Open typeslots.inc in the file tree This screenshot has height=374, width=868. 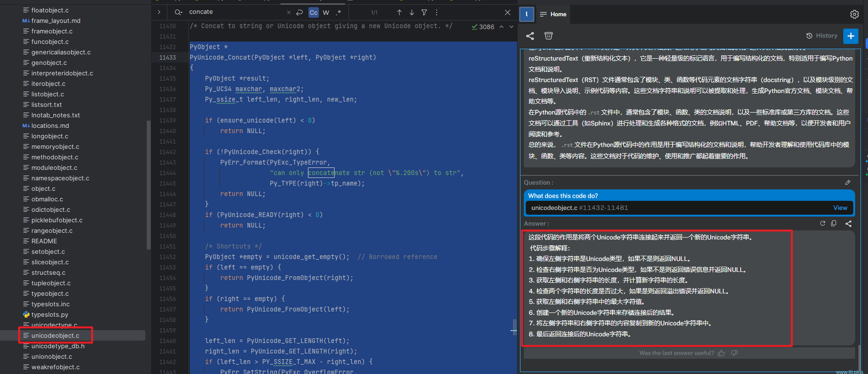coord(50,304)
